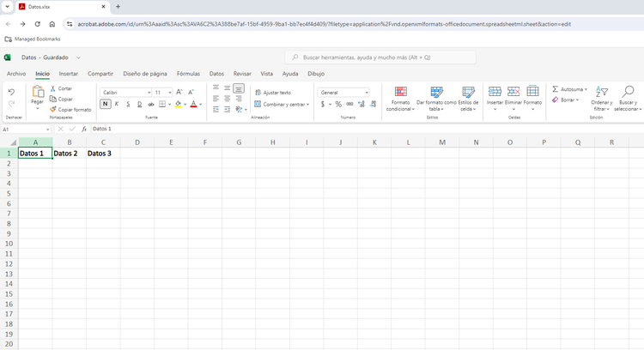Toggle bold (N) formatting

[105, 104]
